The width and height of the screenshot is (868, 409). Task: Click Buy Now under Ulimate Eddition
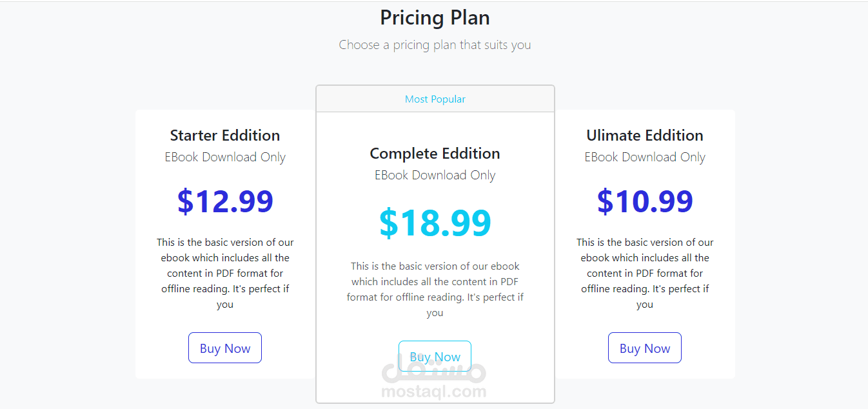[644, 348]
